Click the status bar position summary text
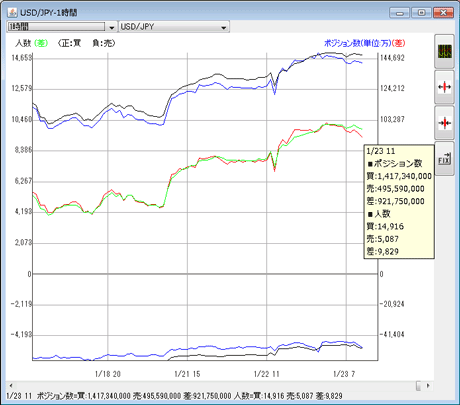The width and height of the screenshot is (460, 405). (x=174, y=396)
